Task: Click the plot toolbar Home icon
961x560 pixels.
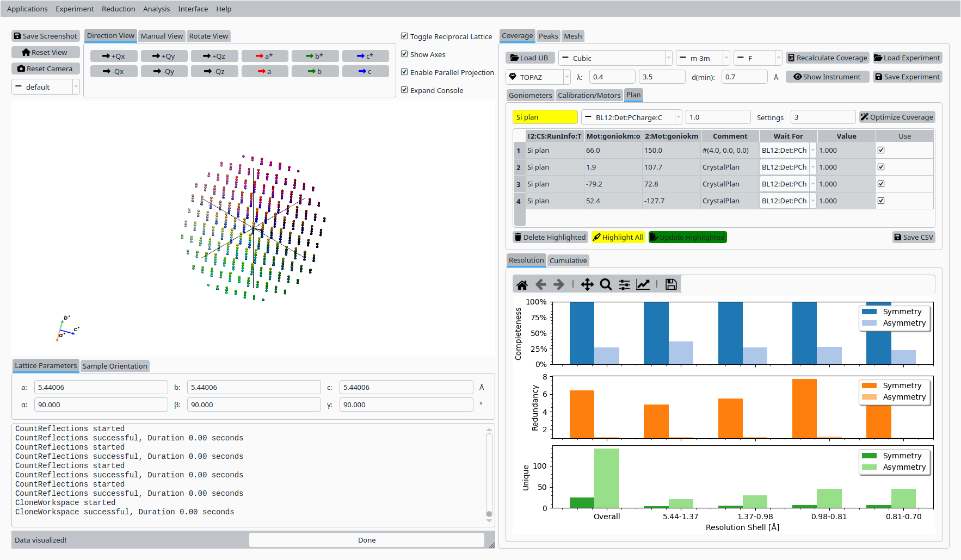Action: tap(522, 284)
